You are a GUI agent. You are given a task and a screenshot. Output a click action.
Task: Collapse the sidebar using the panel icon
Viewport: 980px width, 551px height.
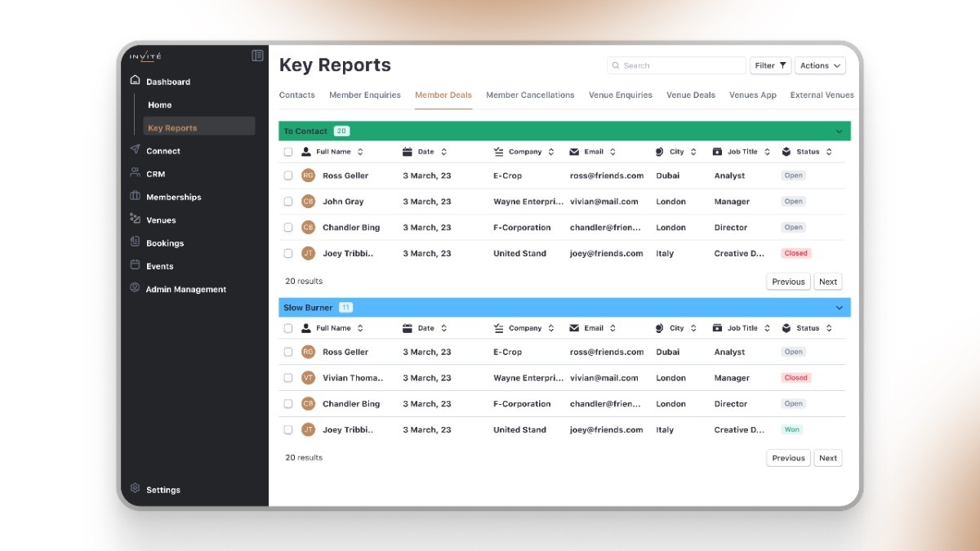(x=257, y=56)
